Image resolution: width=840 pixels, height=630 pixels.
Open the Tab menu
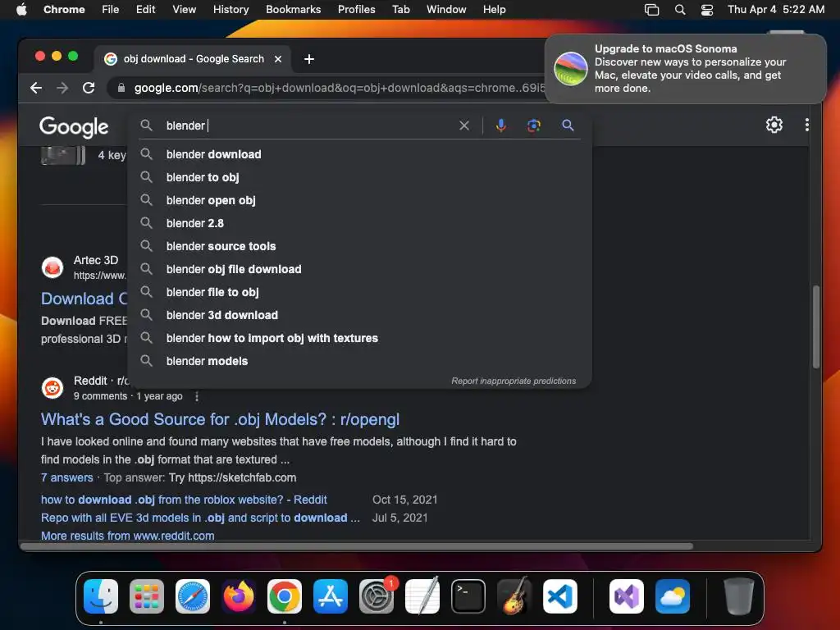[400, 10]
